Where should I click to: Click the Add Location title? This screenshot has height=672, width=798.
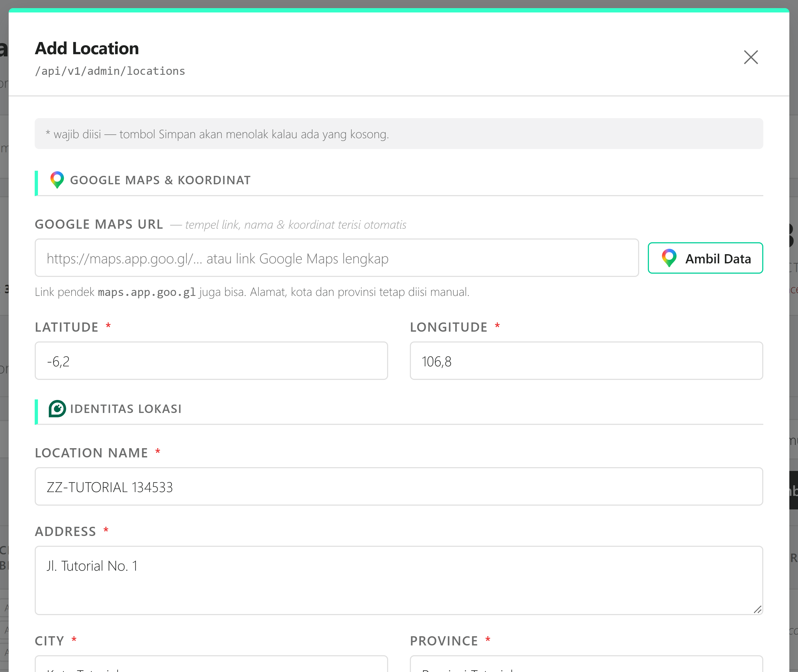[87, 49]
